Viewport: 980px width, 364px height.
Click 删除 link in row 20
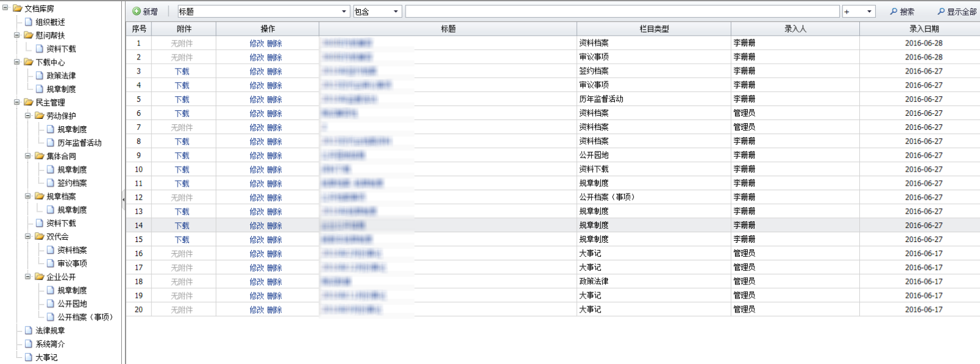click(x=274, y=310)
